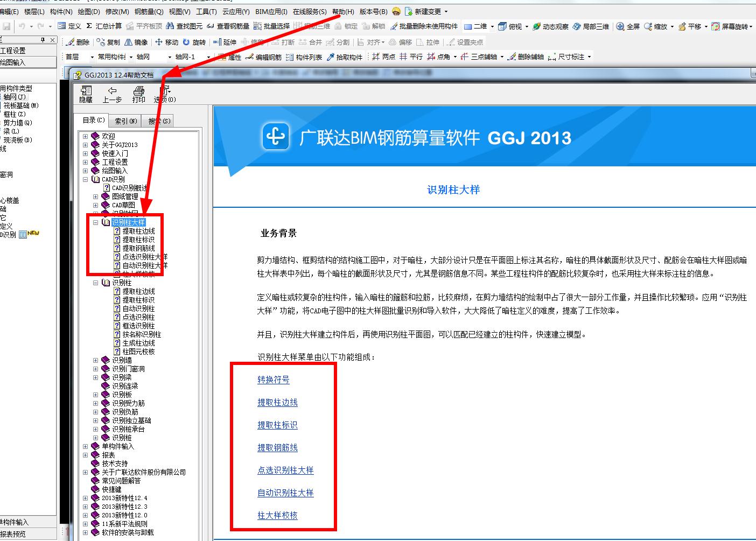Open the 柱大样校核 hyperlink
The image size is (756, 541).
pyautogui.click(x=277, y=515)
